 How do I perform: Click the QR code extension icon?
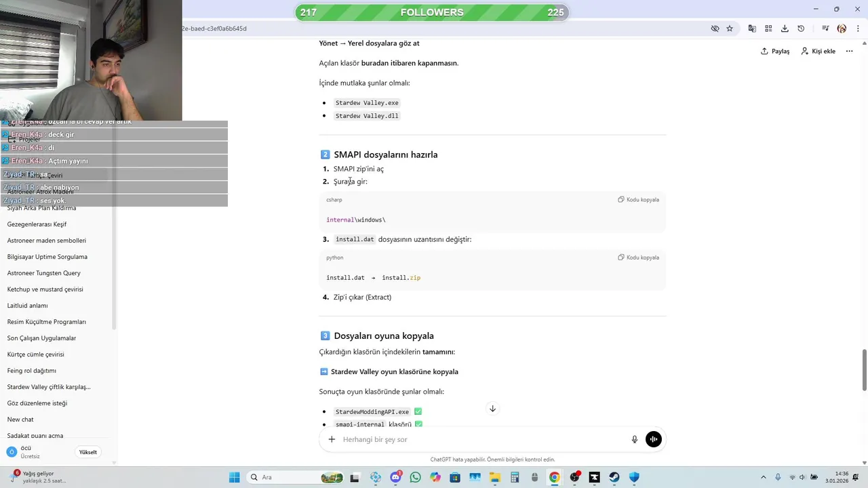768,28
